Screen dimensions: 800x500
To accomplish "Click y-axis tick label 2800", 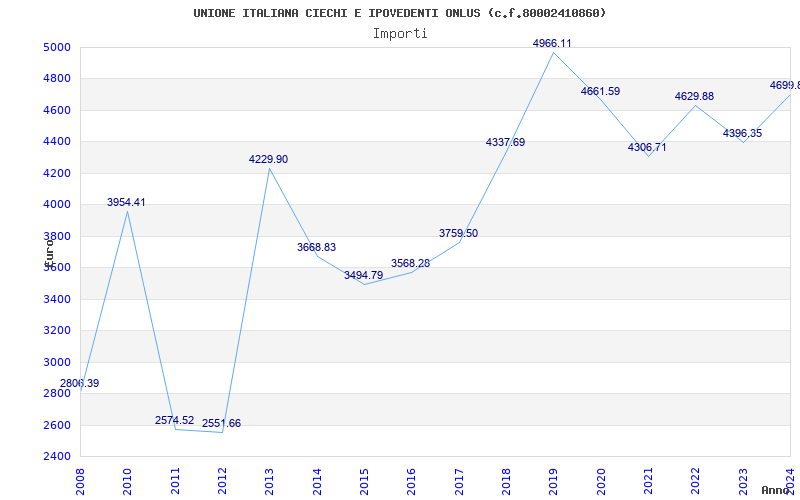I will (x=57, y=393).
